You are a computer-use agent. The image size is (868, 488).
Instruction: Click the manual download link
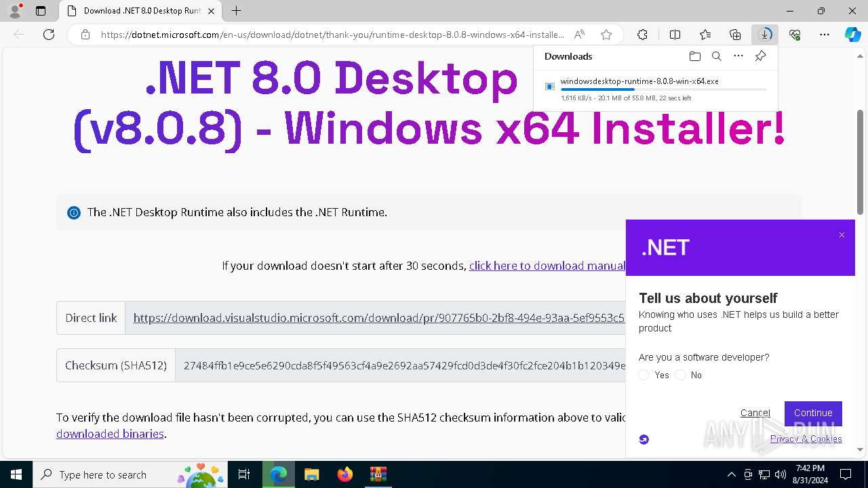tap(547, 266)
